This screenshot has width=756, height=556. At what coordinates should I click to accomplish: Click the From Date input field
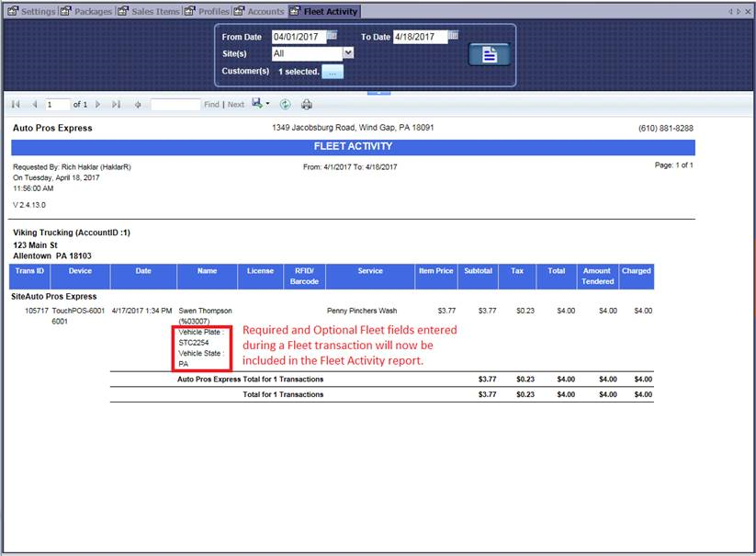(x=299, y=37)
